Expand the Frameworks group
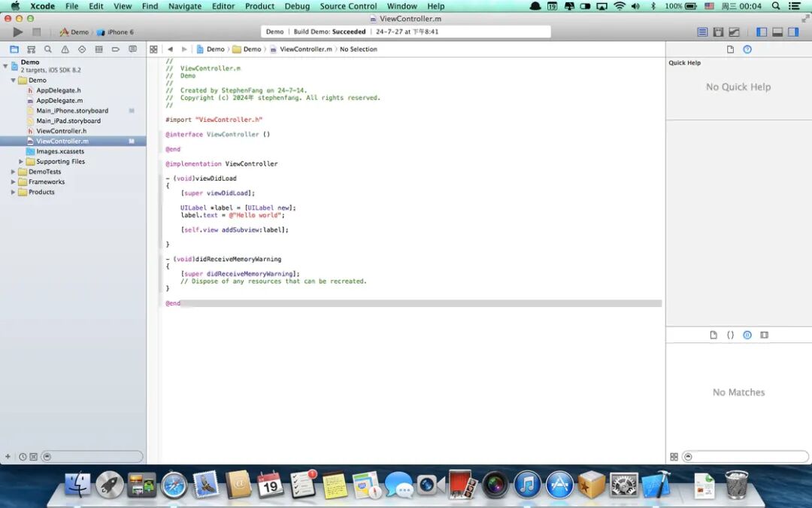This screenshot has width=812, height=508. pyautogui.click(x=13, y=182)
